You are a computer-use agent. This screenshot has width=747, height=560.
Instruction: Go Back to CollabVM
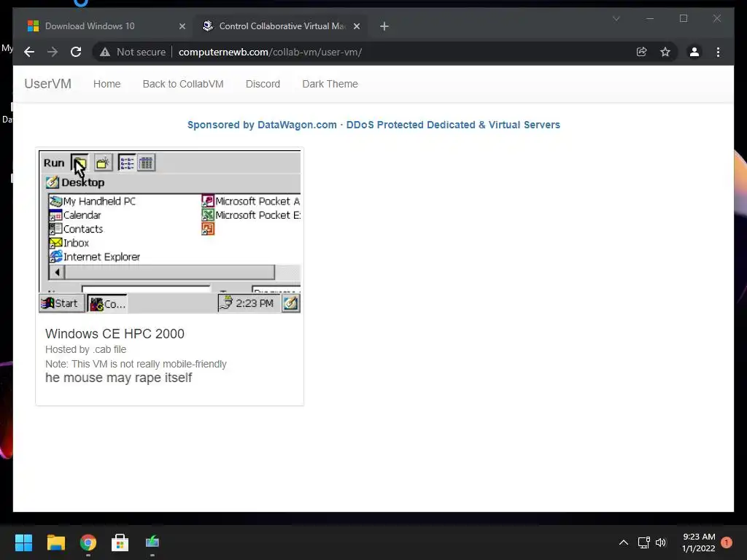[183, 84]
